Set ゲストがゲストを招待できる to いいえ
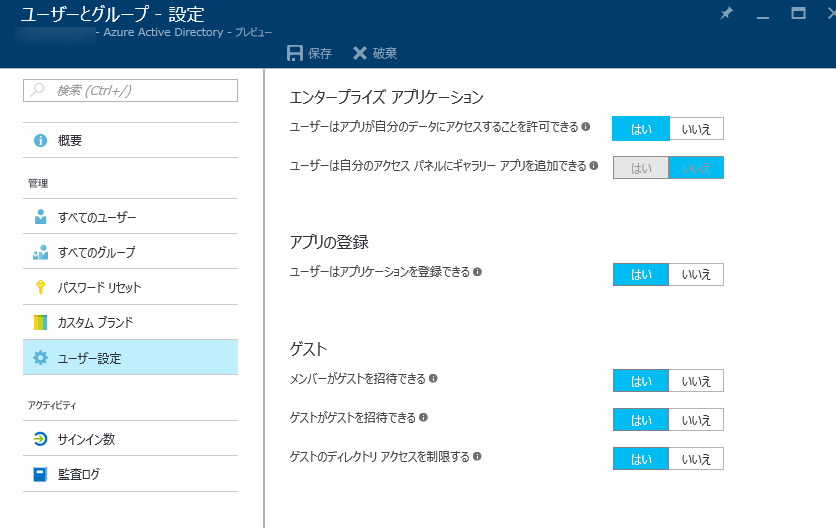Viewport: 836px width, 528px height. coord(696,419)
